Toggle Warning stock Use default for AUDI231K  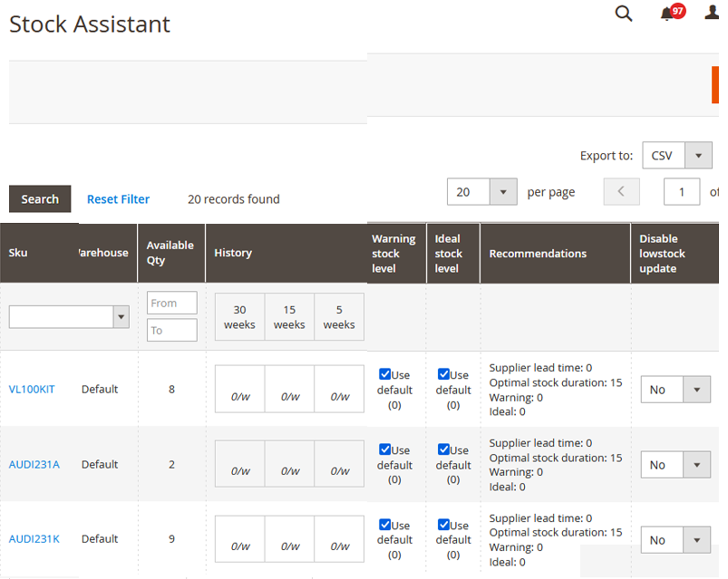(385, 525)
